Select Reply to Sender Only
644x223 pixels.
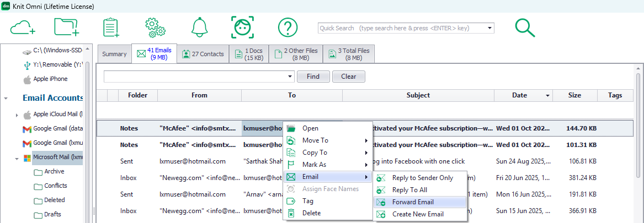[420, 178]
